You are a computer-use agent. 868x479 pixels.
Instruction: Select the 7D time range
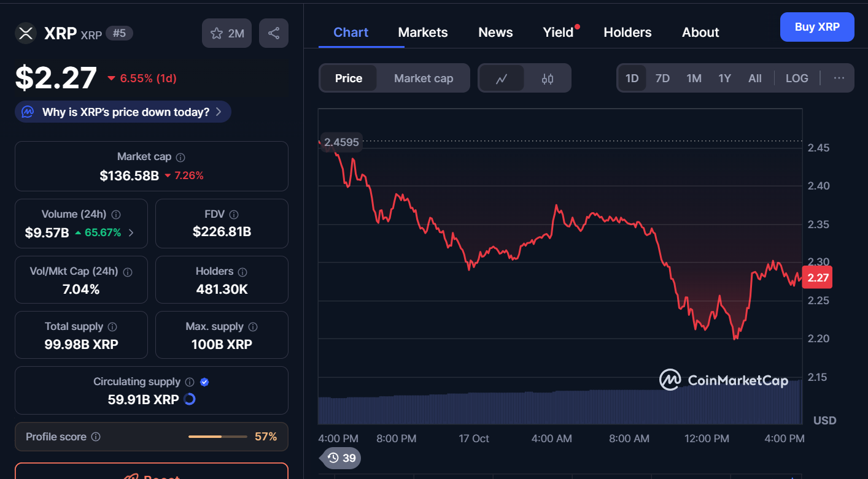click(662, 79)
